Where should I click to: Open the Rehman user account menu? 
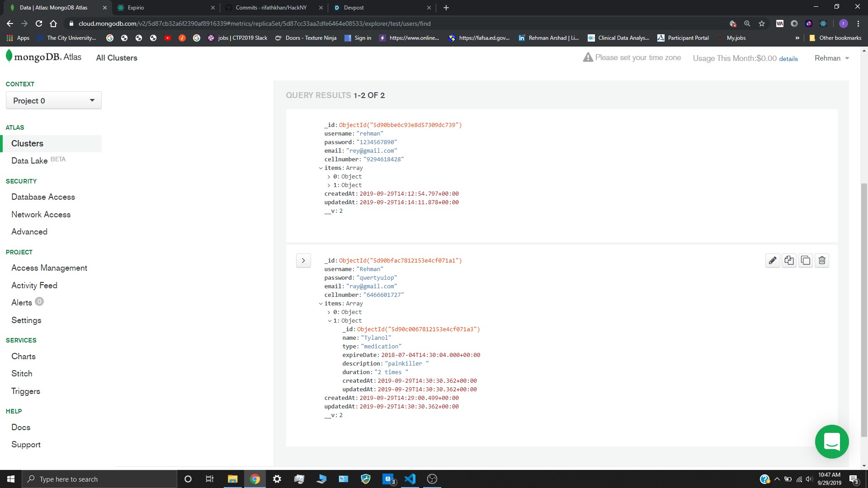pos(831,58)
